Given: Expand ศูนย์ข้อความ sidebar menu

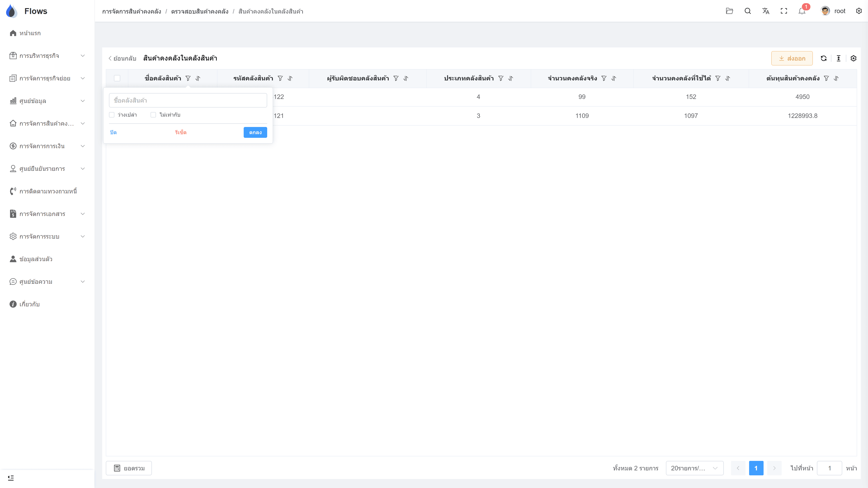Looking at the screenshot, I should pyautogui.click(x=47, y=282).
